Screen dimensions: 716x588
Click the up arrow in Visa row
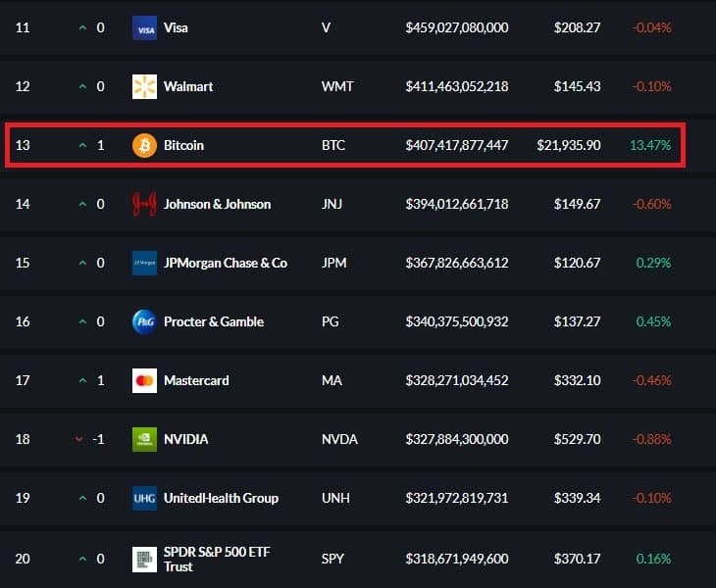coord(82,27)
